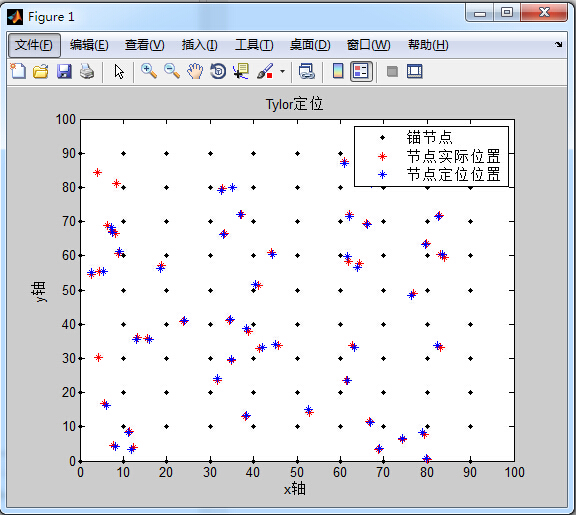Print the figure with the printer icon
The image size is (576, 515).
[87, 71]
